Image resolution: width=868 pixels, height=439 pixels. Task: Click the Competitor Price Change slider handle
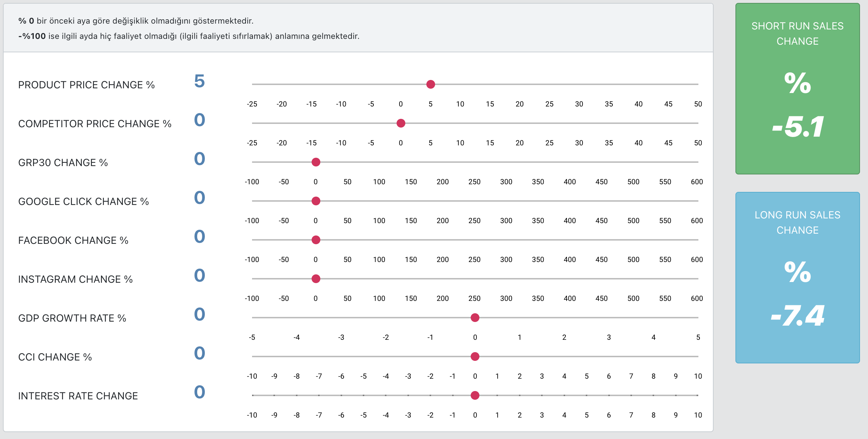coord(401,123)
